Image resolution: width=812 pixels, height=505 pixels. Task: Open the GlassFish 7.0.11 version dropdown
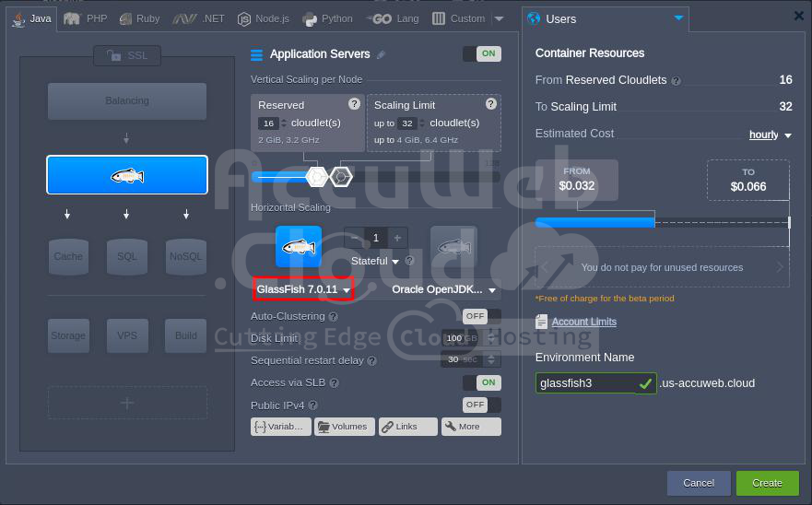pos(303,289)
